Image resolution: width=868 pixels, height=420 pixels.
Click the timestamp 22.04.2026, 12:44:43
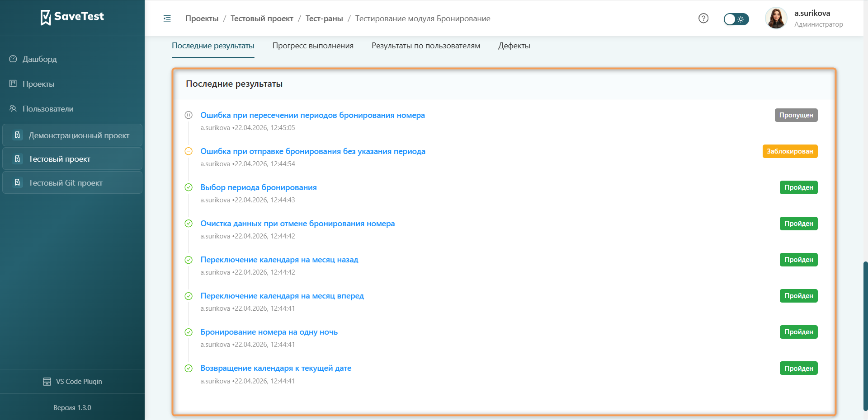(x=264, y=200)
